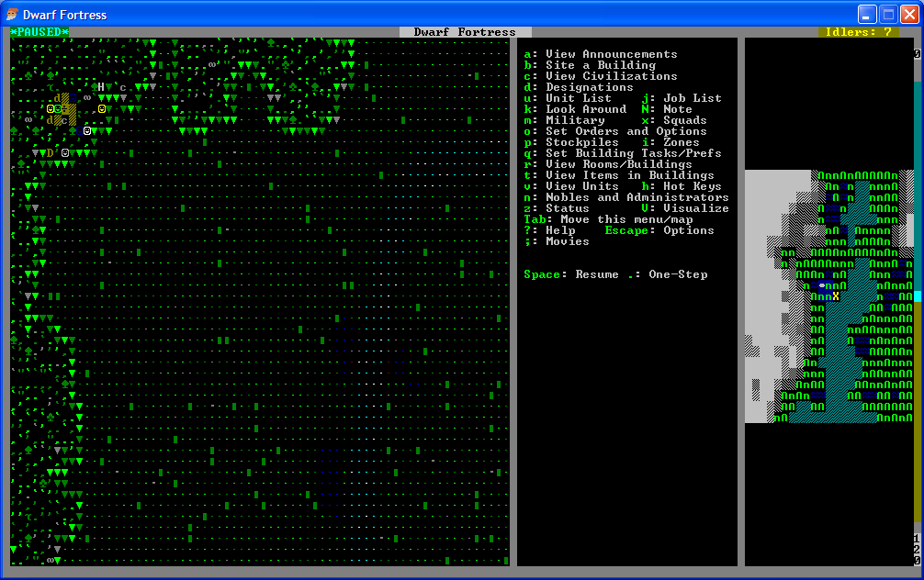Select the capital yellow D creature on the map
Viewport: 924px width, 580px height.
coord(51,153)
